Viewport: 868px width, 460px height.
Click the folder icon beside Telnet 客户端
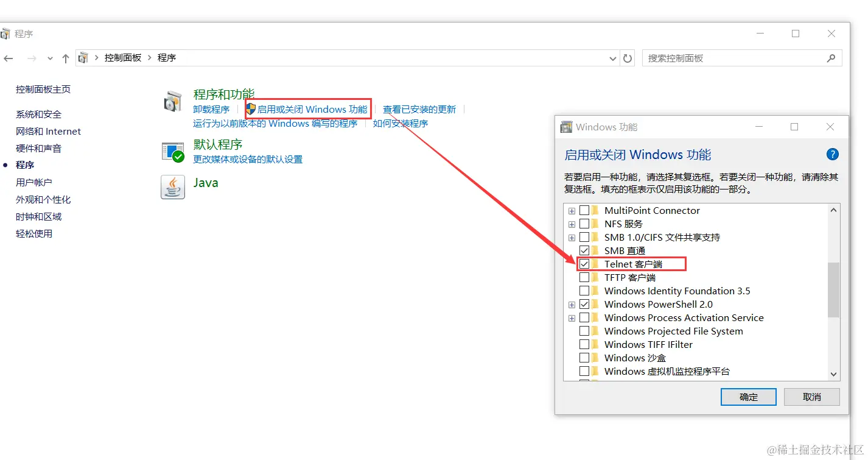[x=595, y=264]
